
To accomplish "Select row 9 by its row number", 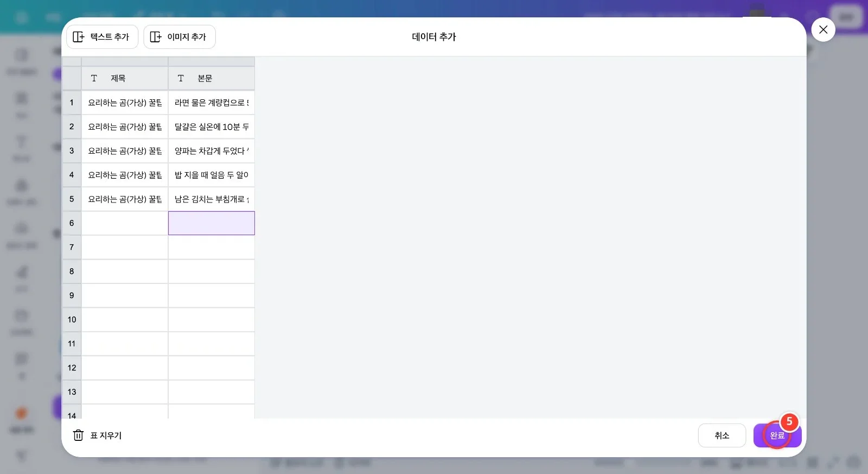I will 72,296.
